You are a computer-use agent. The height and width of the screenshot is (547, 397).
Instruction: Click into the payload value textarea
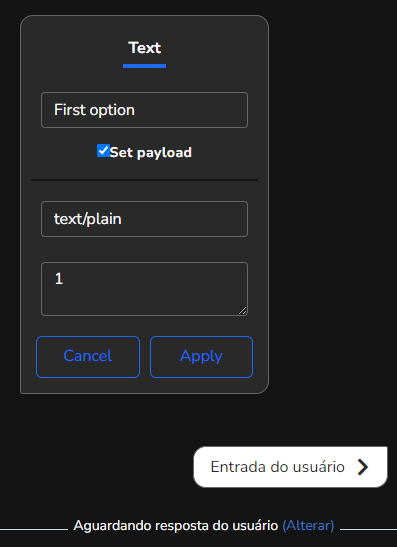click(144, 289)
